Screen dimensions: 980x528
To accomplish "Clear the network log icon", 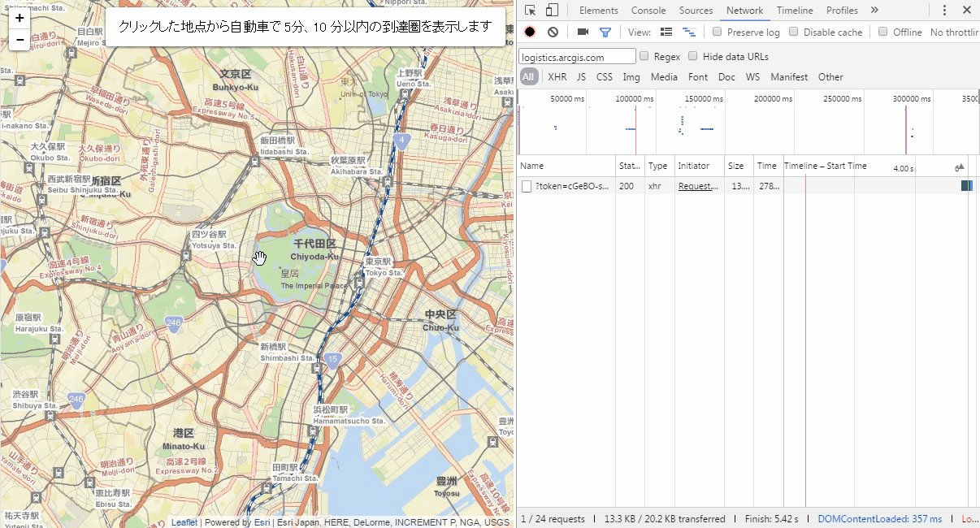I will [x=553, y=32].
